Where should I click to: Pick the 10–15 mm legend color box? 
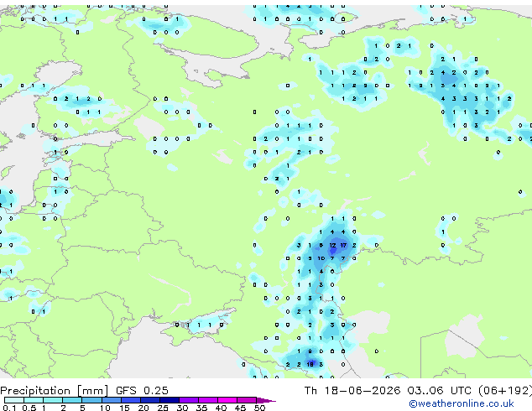[112, 400]
